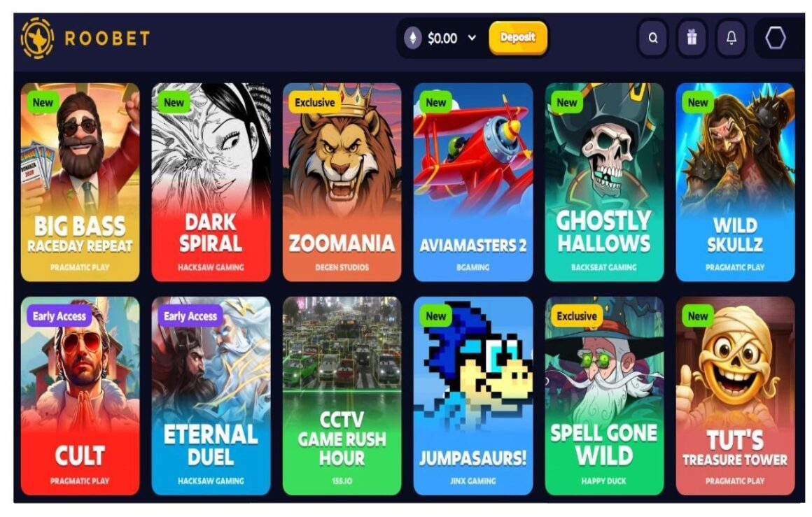Click the Roobet kangaroo logo
Screen dimensions: 812x517
37,38
